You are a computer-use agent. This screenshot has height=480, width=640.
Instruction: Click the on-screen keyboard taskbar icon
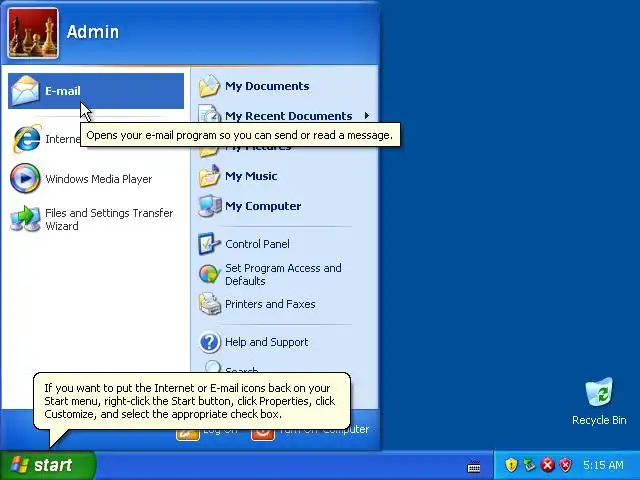[x=474, y=465]
